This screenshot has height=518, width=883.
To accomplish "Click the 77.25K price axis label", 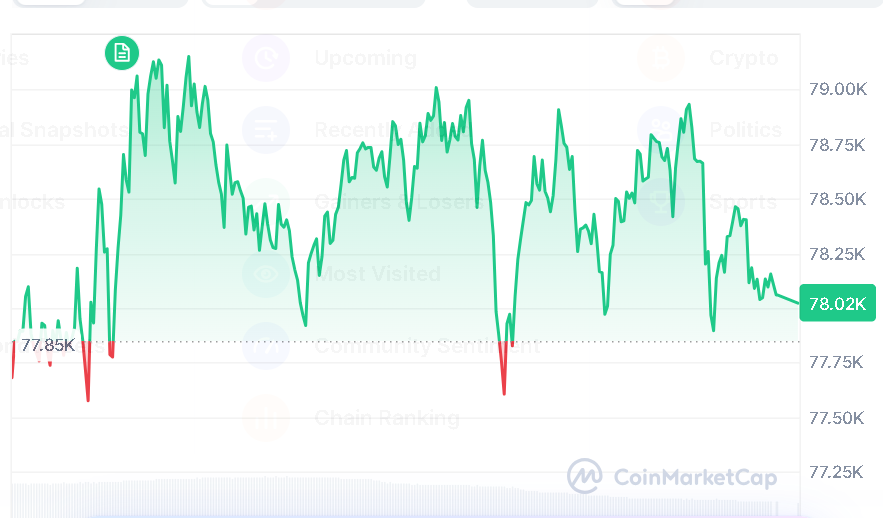I will point(837,471).
